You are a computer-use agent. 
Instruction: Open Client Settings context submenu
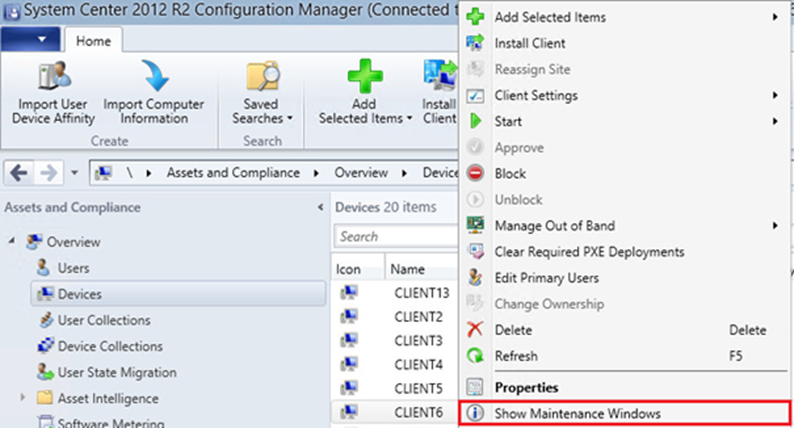tap(625, 95)
